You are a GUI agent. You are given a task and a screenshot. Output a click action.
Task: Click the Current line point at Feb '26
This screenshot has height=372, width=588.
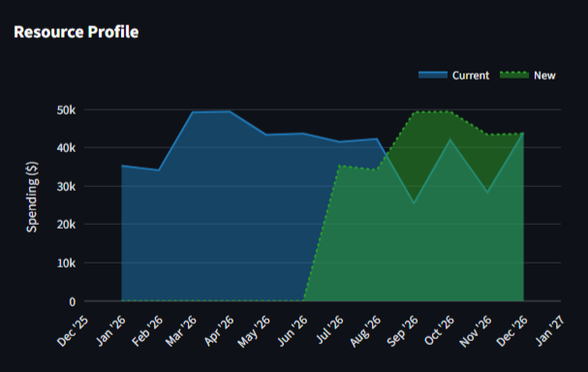pyautogui.click(x=159, y=170)
